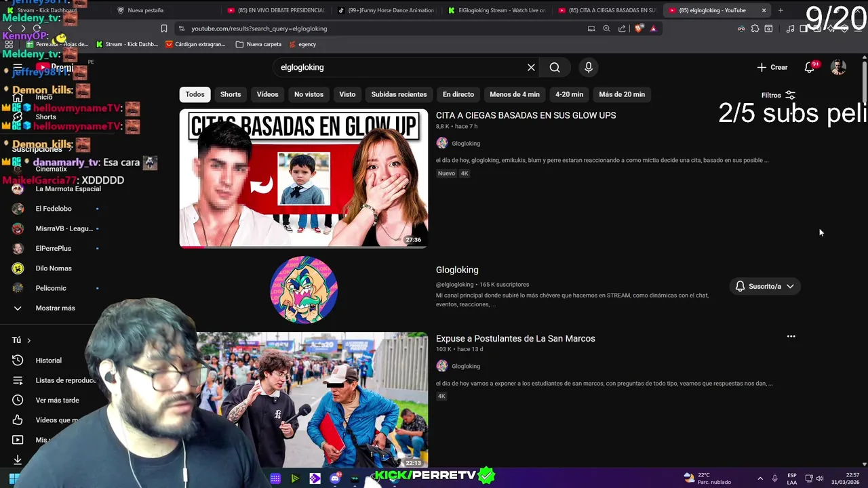Open MisrraVB subscription channel

(x=64, y=228)
